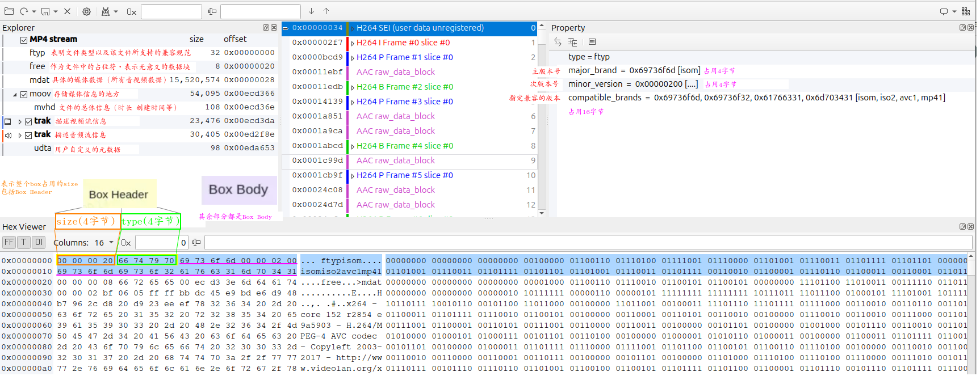Screen dimensions: 980x376
Task: Select the udta box row
Action: point(140,148)
